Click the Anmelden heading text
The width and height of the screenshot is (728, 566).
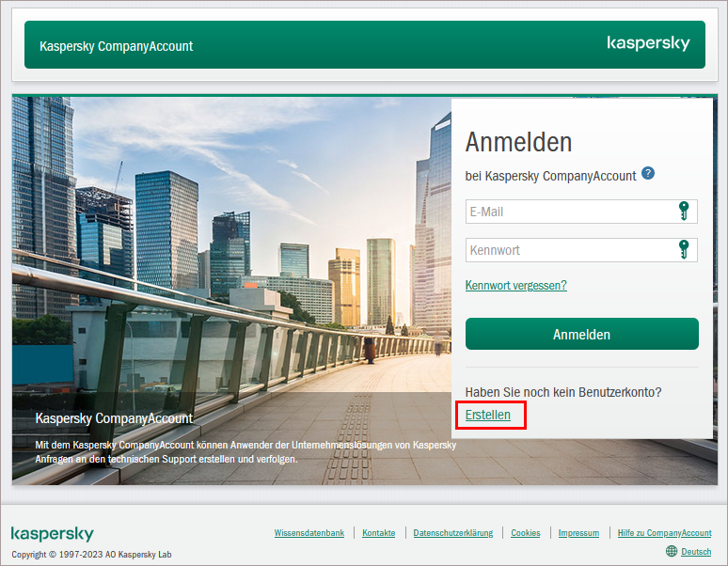click(518, 142)
